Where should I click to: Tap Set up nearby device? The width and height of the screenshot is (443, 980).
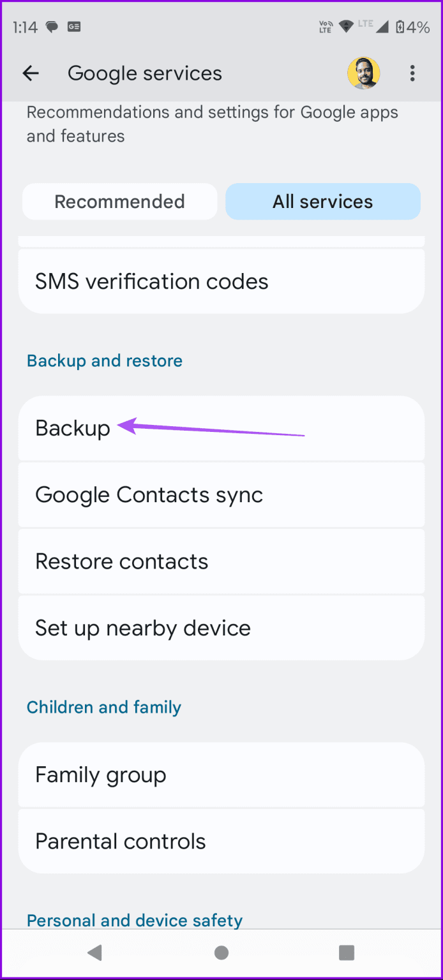coord(143,627)
